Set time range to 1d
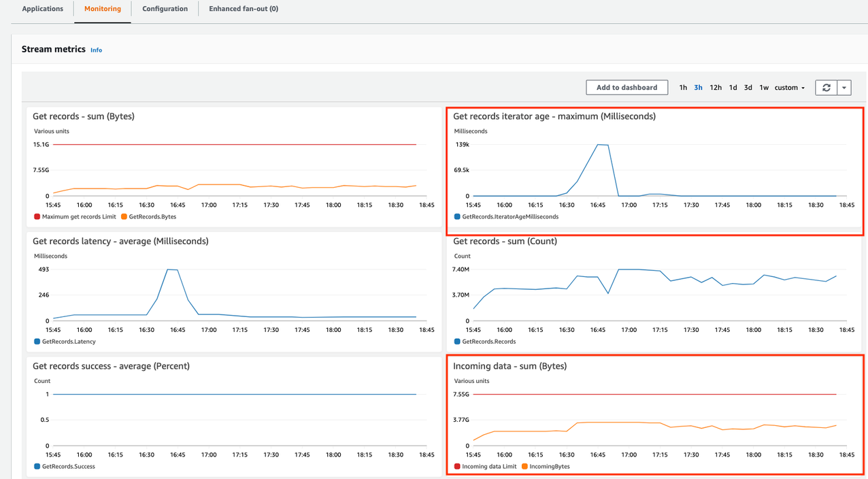 pos(733,88)
